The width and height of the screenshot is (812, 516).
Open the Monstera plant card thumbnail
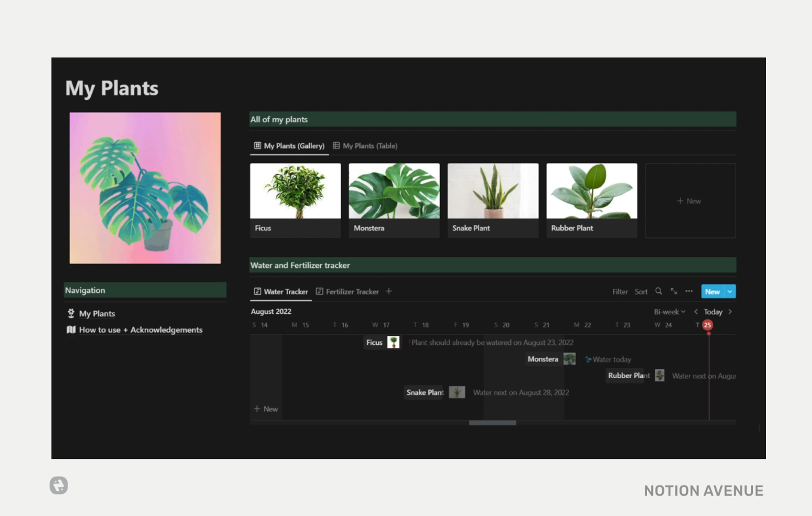point(394,190)
